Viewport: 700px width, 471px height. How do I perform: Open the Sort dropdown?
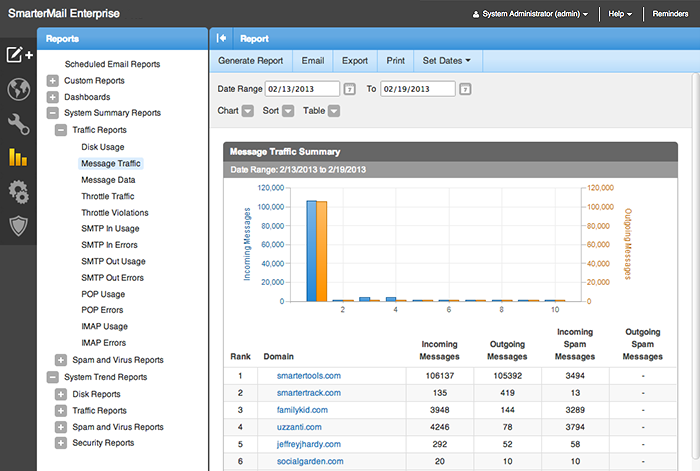tap(288, 111)
